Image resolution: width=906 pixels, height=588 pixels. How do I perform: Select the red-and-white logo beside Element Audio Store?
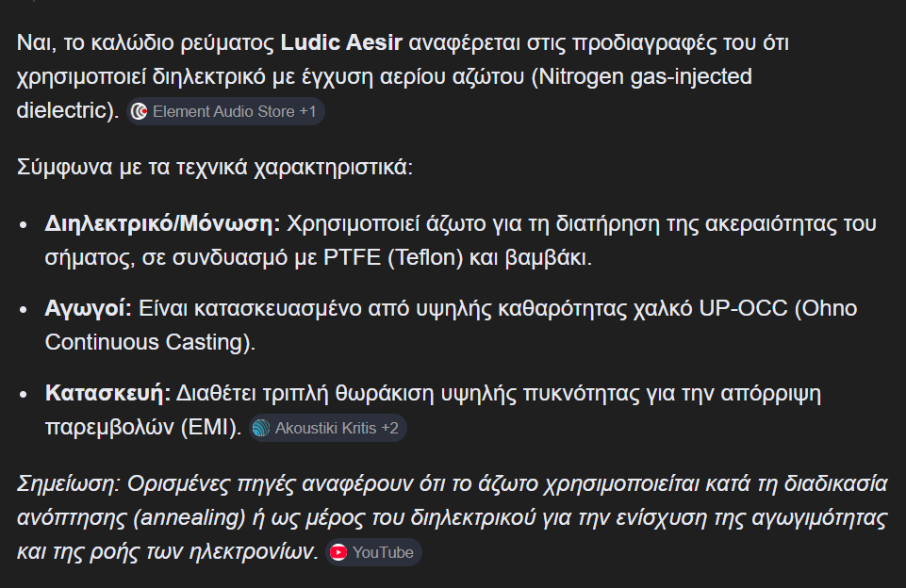pyautogui.click(x=140, y=111)
